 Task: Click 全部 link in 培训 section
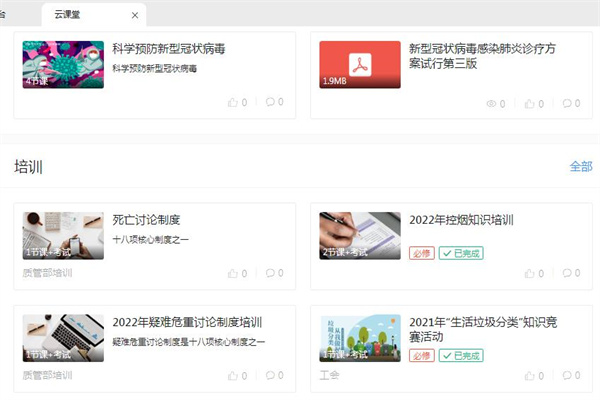click(x=580, y=166)
